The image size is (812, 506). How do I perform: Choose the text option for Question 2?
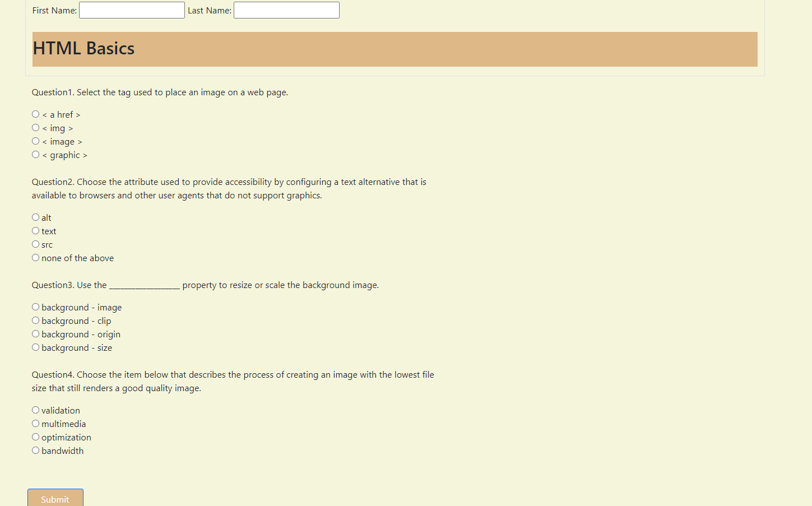tap(35, 230)
